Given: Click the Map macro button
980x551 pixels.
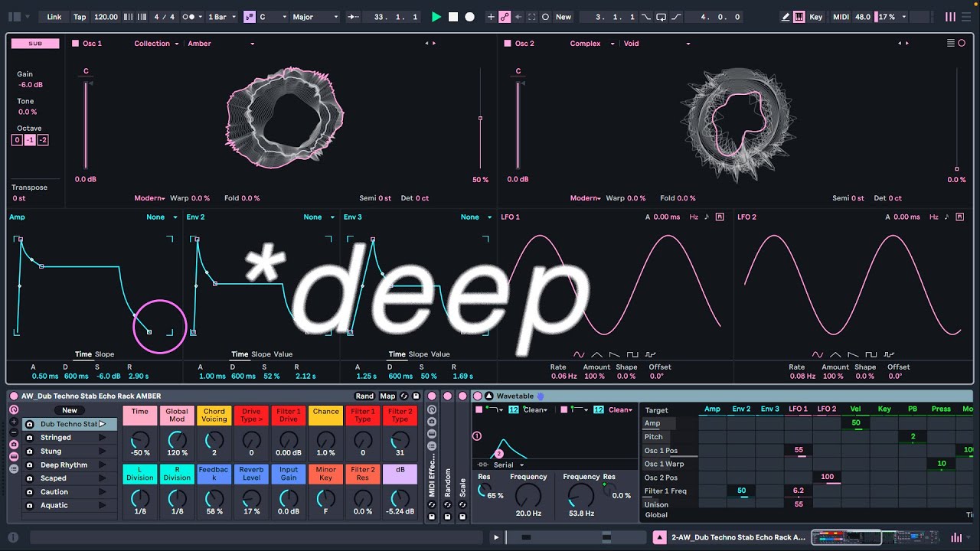Looking at the screenshot, I should pyautogui.click(x=388, y=396).
